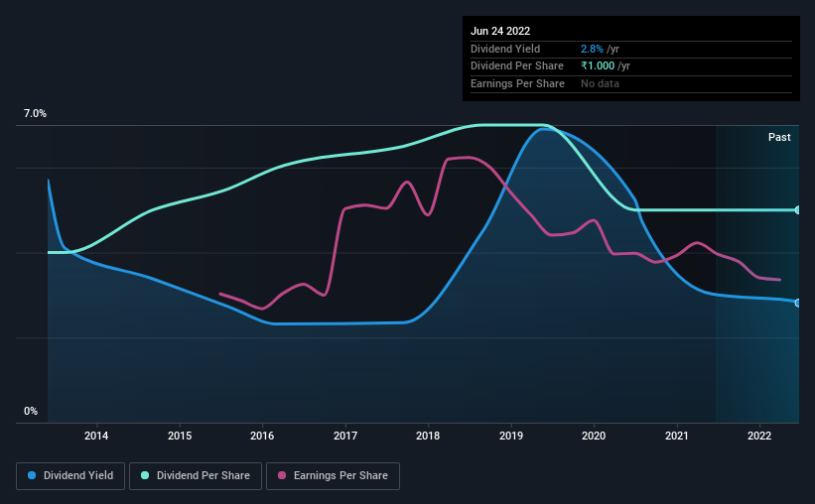Click the blue Dividend Yield legend dot
This screenshot has height=504, width=815.
pos(32,475)
